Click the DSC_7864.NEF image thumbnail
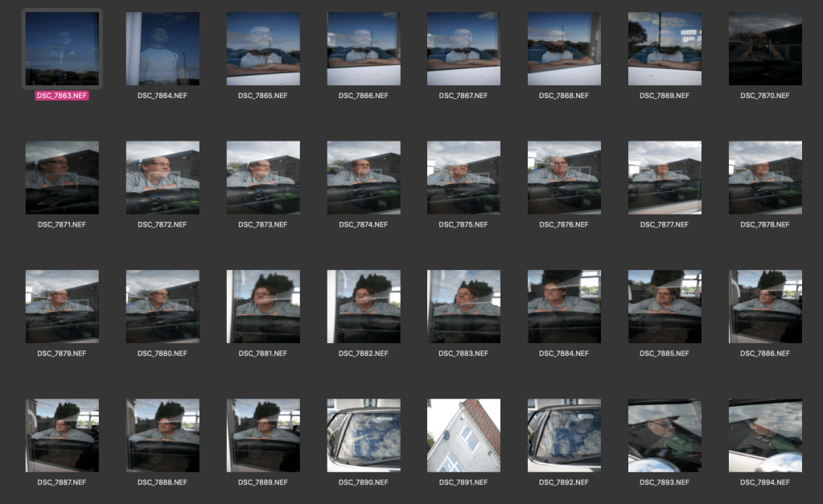The height and width of the screenshot is (504, 823). pyautogui.click(x=163, y=48)
